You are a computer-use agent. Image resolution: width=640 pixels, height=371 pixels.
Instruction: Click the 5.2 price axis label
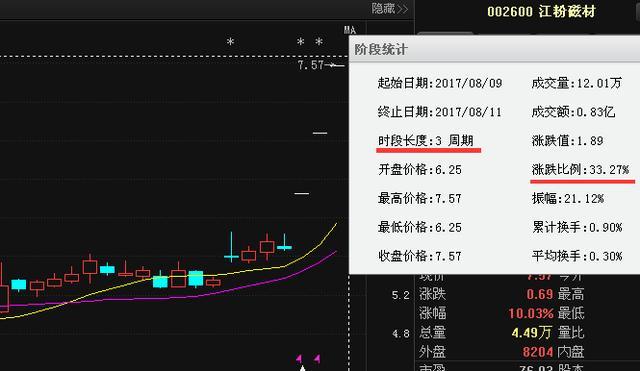(400, 295)
